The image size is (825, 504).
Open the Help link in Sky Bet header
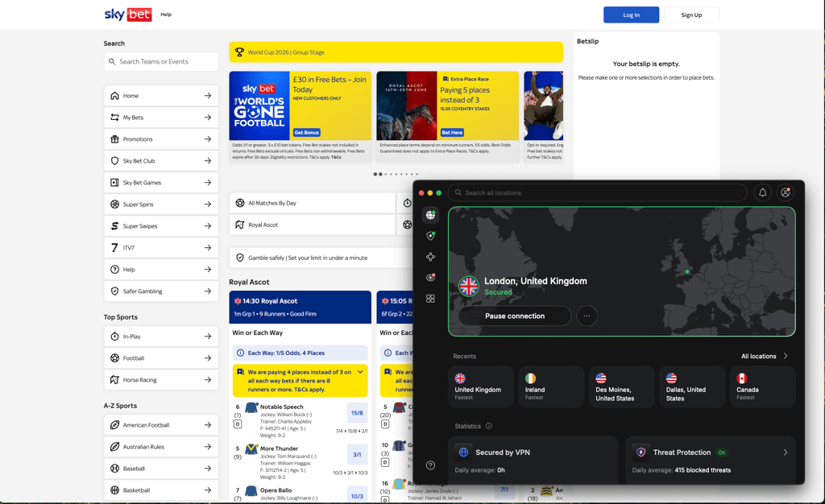click(x=166, y=14)
